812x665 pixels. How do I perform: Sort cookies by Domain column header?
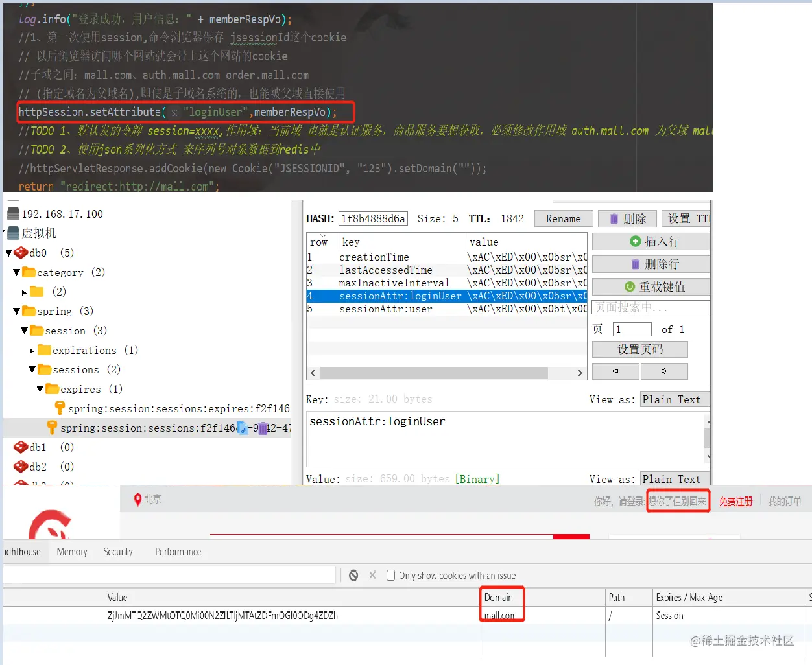(543, 597)
